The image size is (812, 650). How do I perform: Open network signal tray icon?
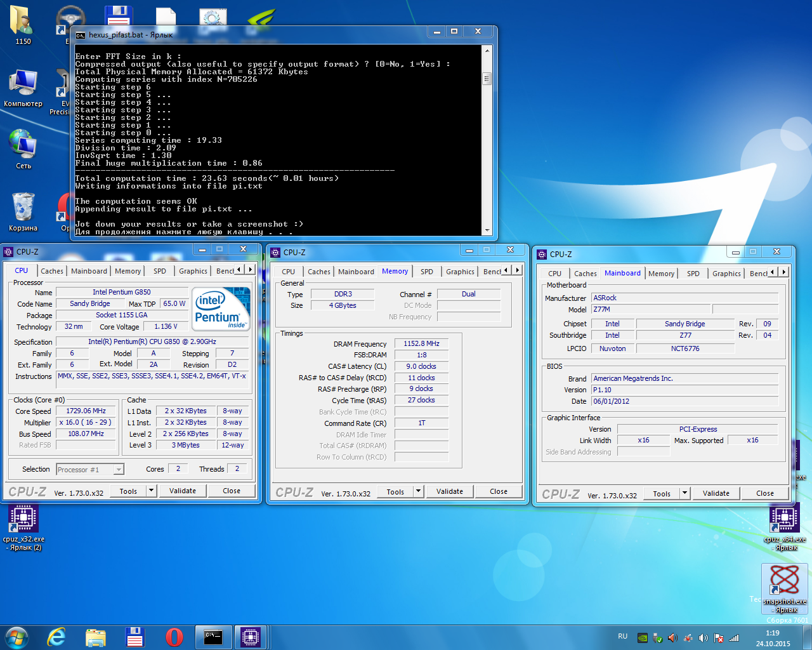pyautogui.click(x=734, y=638)
